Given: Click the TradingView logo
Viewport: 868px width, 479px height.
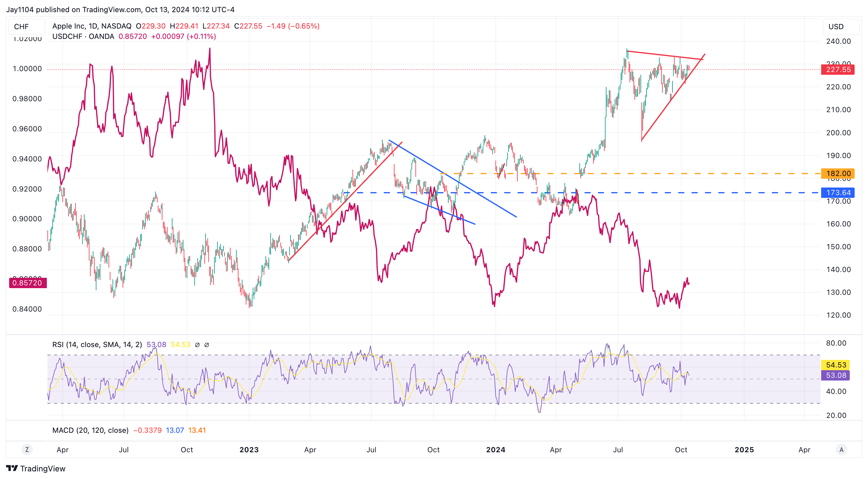Looking at the screenshot, I should 36,468.
